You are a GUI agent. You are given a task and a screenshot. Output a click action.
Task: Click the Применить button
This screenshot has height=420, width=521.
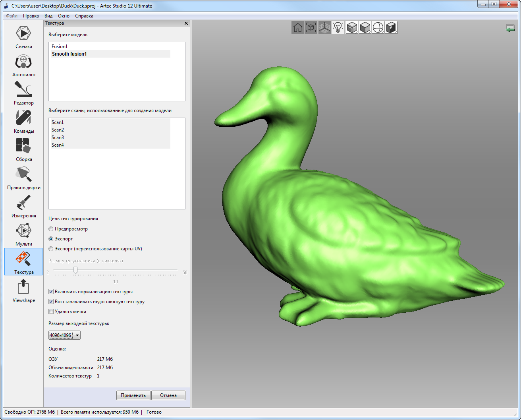click(x=133, y=395)
